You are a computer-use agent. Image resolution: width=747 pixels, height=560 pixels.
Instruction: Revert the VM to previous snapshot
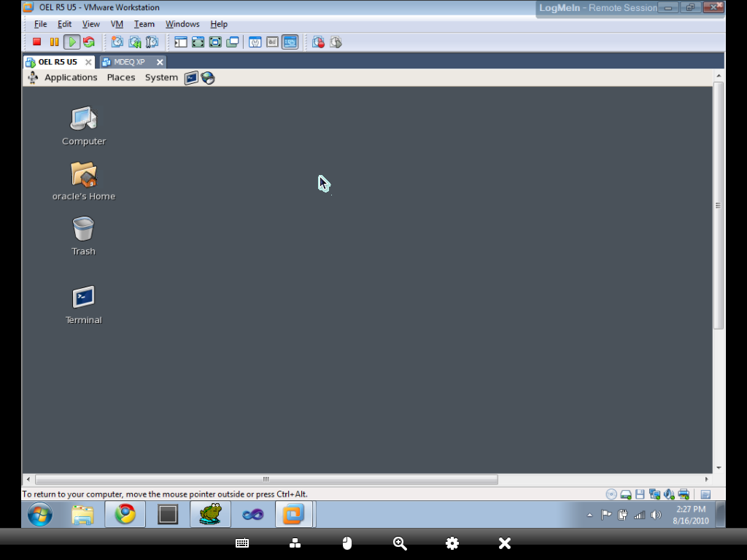point(135,42)
